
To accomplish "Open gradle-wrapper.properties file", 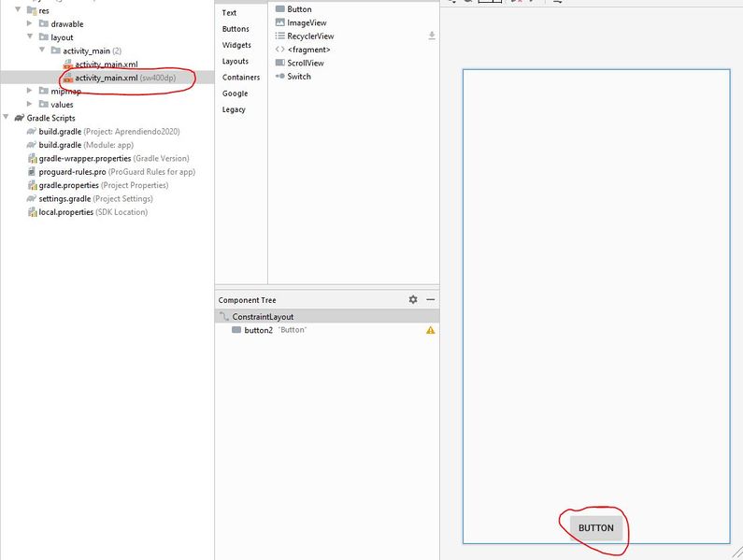I will [114, 158].
